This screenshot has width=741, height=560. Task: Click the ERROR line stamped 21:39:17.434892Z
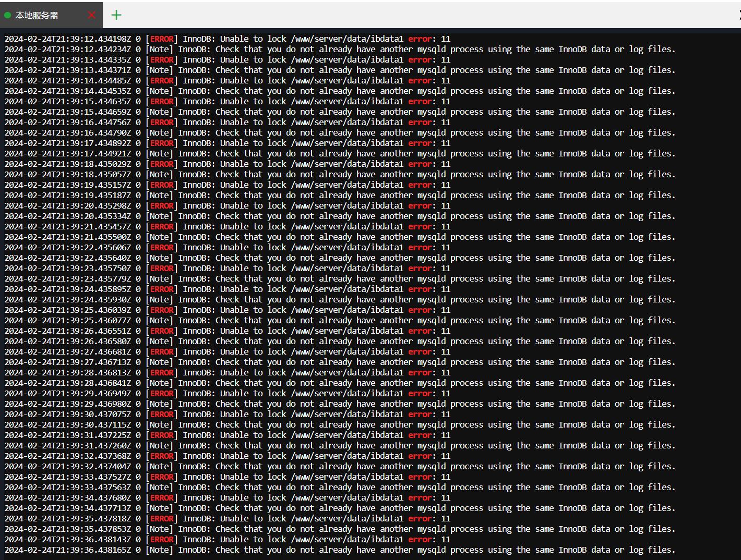click(x=228, y=143)
